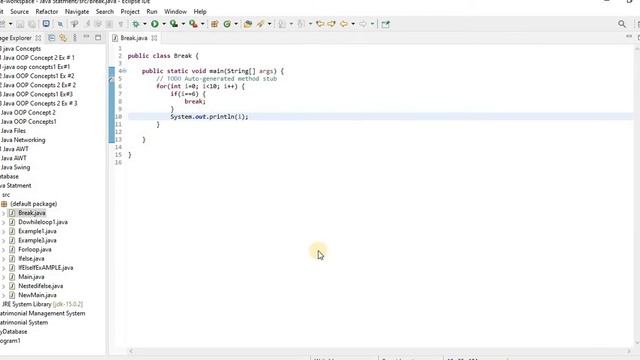This screenshot has width=640, height=360.
Task: Select JRE System Library entry
Action: [42, 304]
